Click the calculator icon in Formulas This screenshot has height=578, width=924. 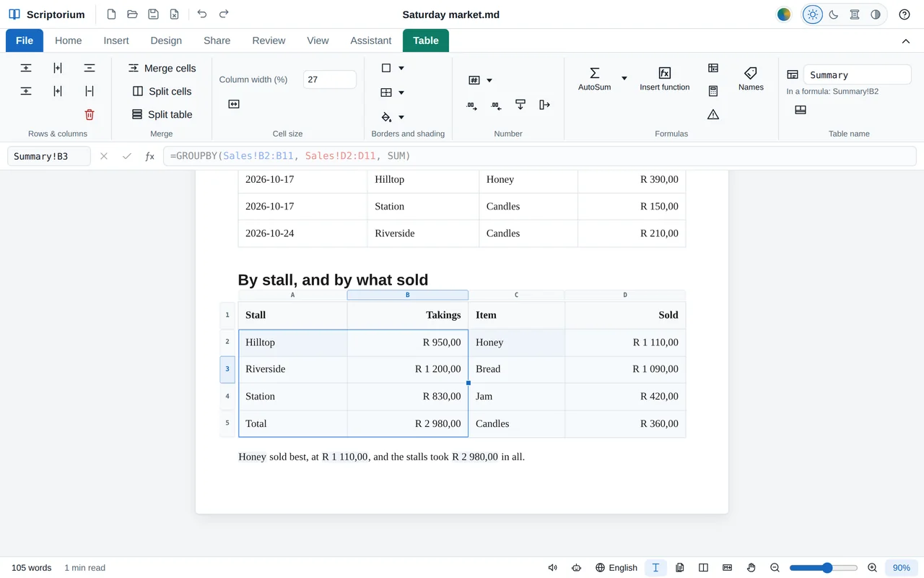click(713, 91)
